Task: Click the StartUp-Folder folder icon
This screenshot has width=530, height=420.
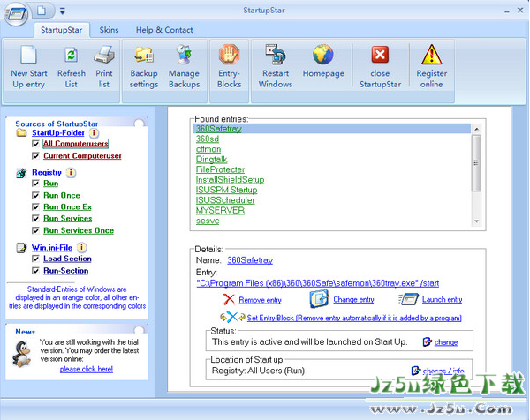Action: pos(21,132)
